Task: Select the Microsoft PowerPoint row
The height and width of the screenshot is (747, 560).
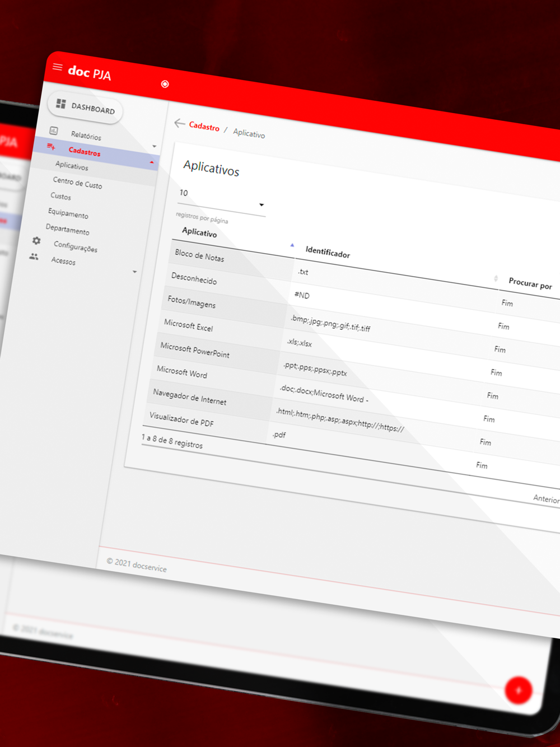Action: [x=195, y=350]
